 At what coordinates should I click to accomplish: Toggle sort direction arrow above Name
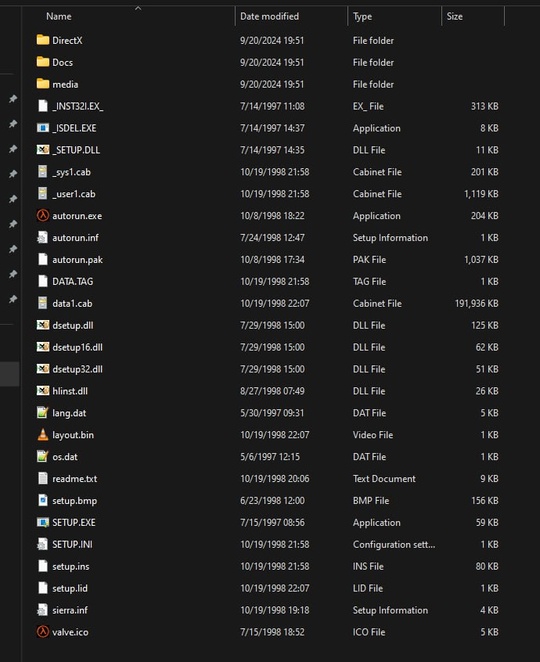(138, 8)
